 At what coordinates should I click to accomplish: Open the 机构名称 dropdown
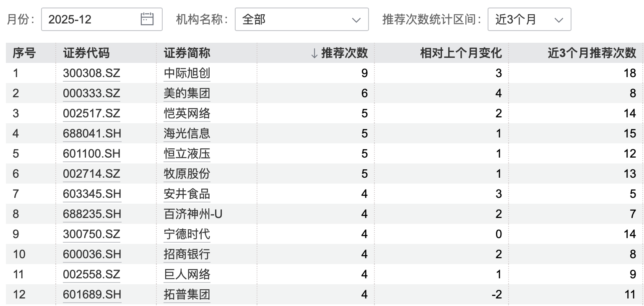[x=301, y=19]
